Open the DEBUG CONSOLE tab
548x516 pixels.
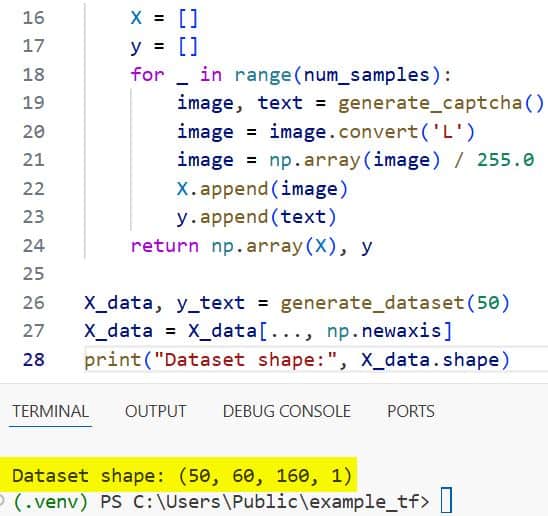pyautogui.click(x=287, y=411)
